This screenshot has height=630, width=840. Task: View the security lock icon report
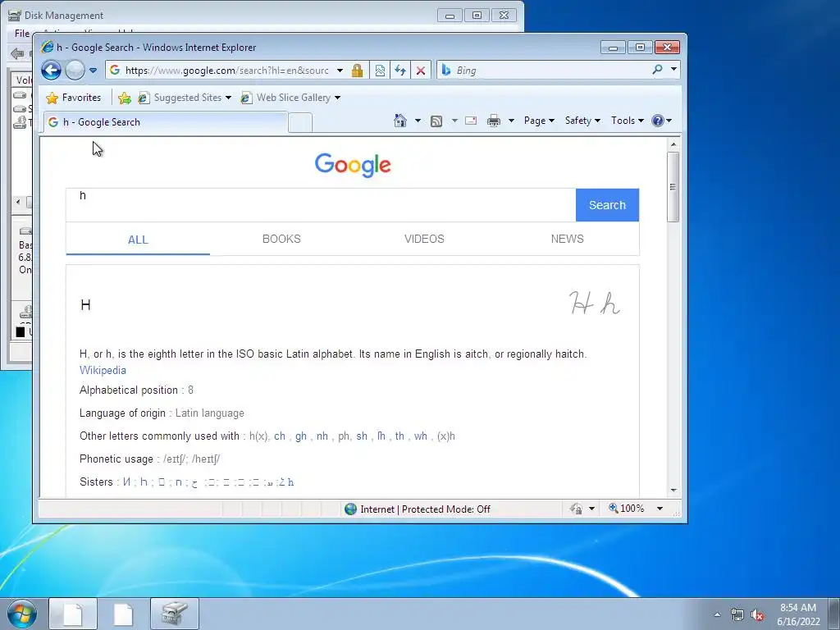358,71
